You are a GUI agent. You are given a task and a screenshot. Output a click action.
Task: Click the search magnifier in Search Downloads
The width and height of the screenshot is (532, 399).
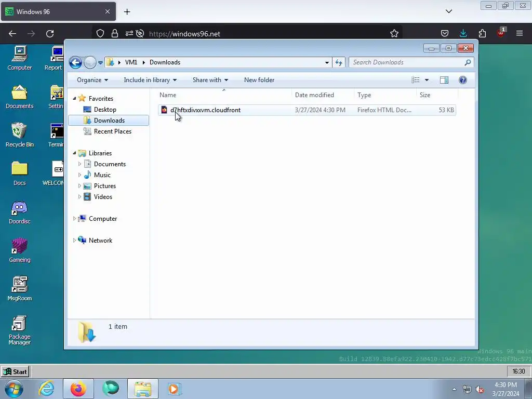[x=468, y=62]
